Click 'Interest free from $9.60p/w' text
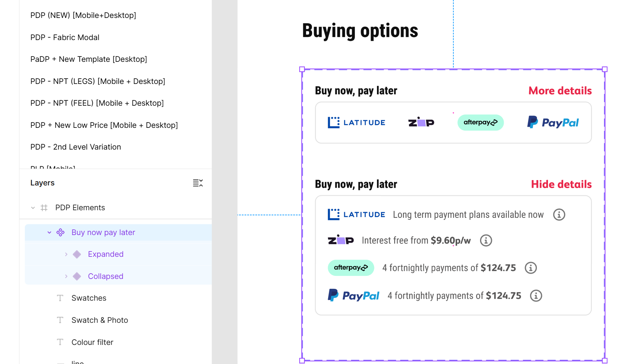This screenshot has width=622, height=364. point(416,241)
